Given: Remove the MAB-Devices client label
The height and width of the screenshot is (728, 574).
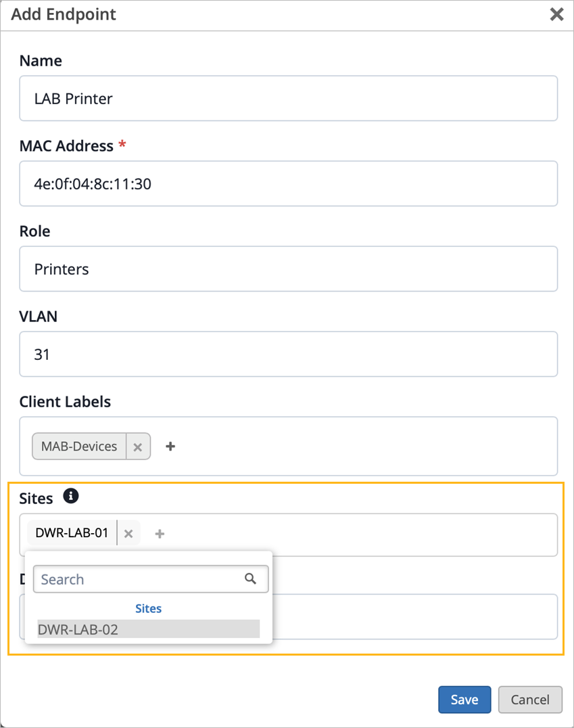Looking at the screenshot, I should click(138, 447).
